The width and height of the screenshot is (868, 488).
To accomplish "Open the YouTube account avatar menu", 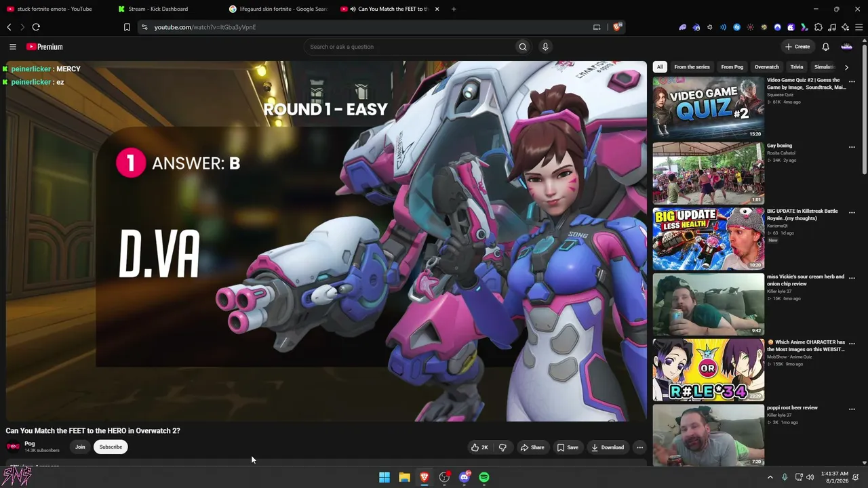I will [x=846, y=47].
